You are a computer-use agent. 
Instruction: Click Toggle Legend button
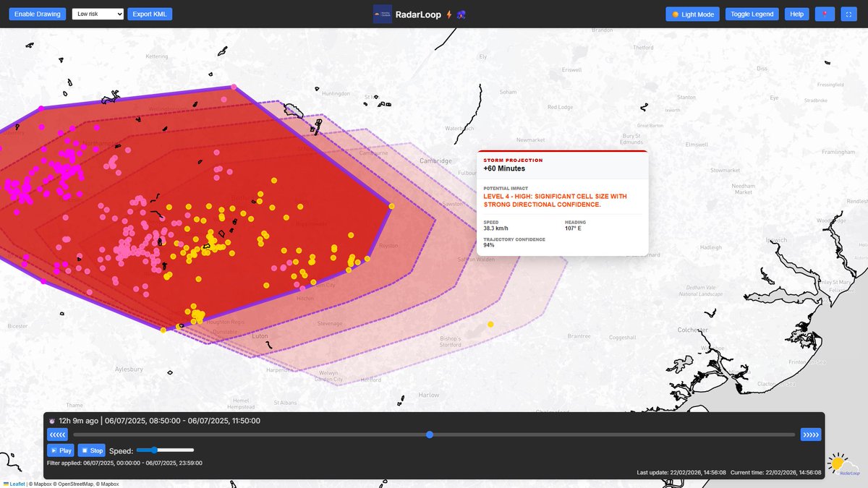tap(752, 14)
